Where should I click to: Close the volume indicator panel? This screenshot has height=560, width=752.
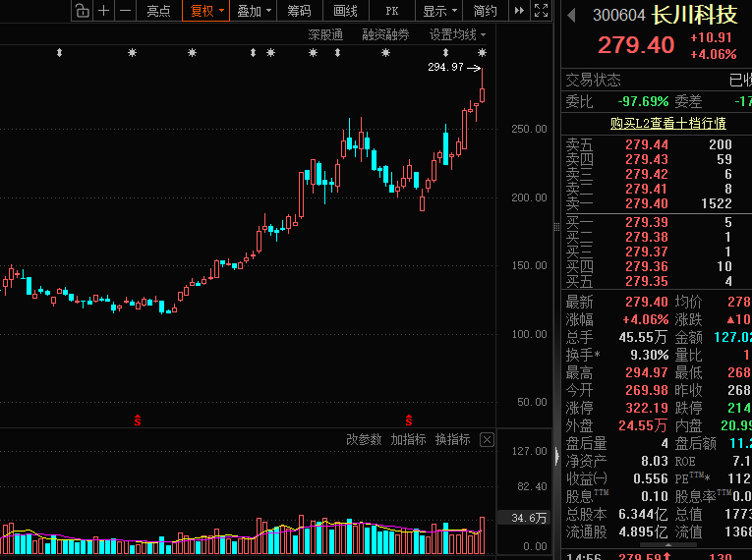click(487, 440)
